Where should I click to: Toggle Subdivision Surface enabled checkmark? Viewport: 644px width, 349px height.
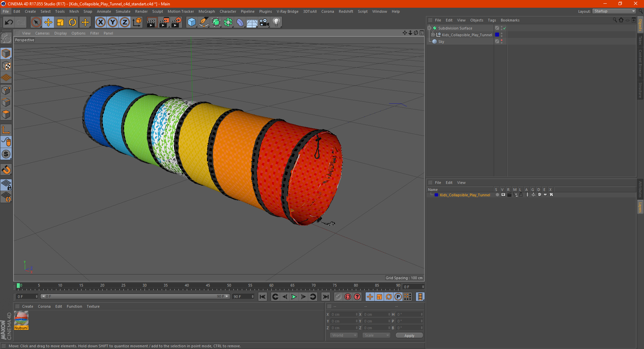505,28
